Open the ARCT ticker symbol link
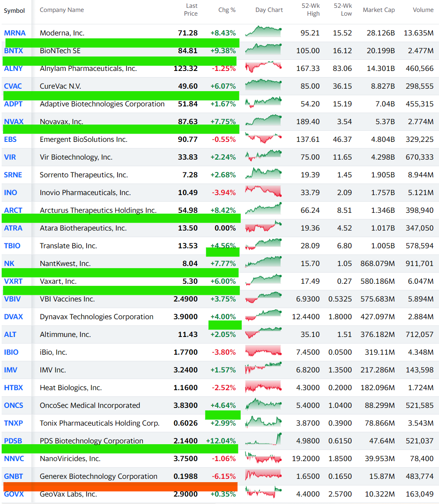The image size is (439, 504). (13, 210)
